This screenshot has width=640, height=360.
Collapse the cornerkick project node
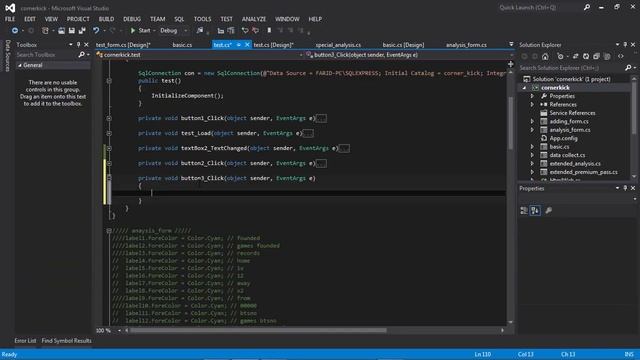point(524,88)
